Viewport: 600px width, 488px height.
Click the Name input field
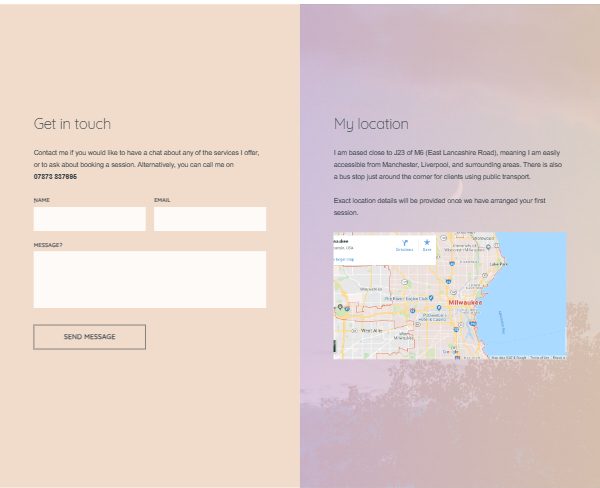click(89, 219)
